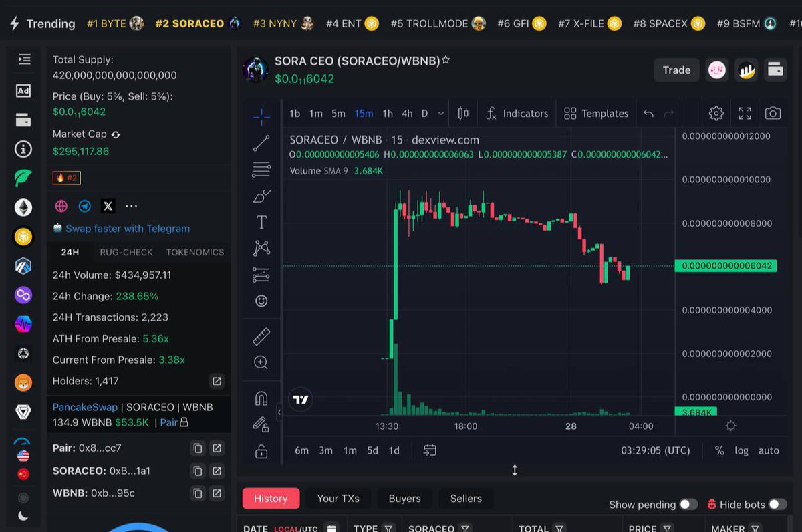Image resolution: width=802 pixels, height=532 pixels.
Task: Open timezone menu at 03:29:05 (UTC)
Action: click(x=656, y=450)
